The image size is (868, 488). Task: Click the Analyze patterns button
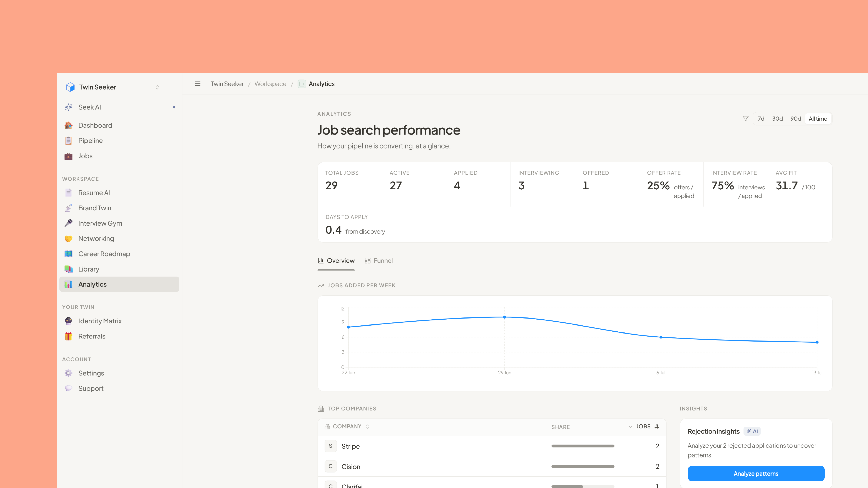tap(756, 474)
